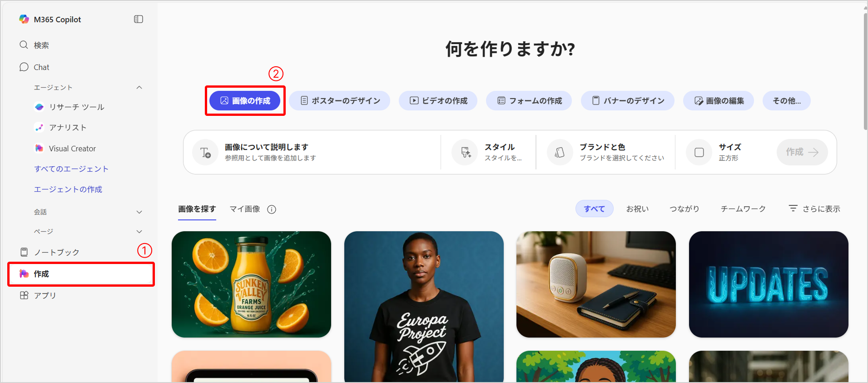
Task: Click the ノートブック notebook icon
Action: click(24, 252)
